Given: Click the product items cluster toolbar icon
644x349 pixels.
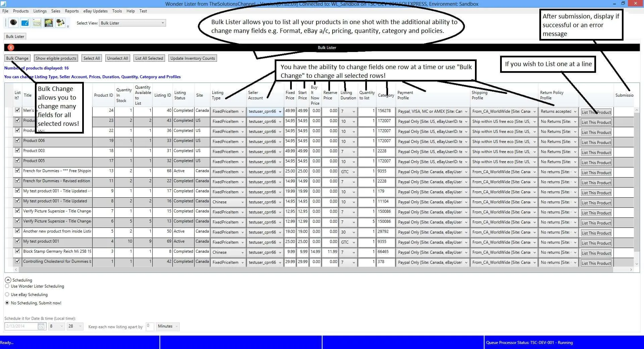Looking at the screenshot, I should click(60, 22).
